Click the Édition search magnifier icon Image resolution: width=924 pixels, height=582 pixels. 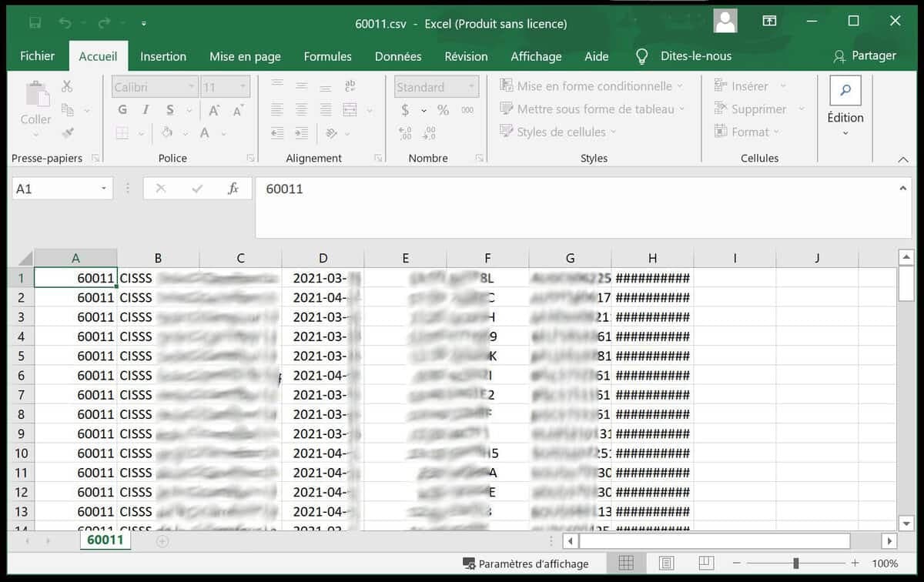tap(845, 91)
